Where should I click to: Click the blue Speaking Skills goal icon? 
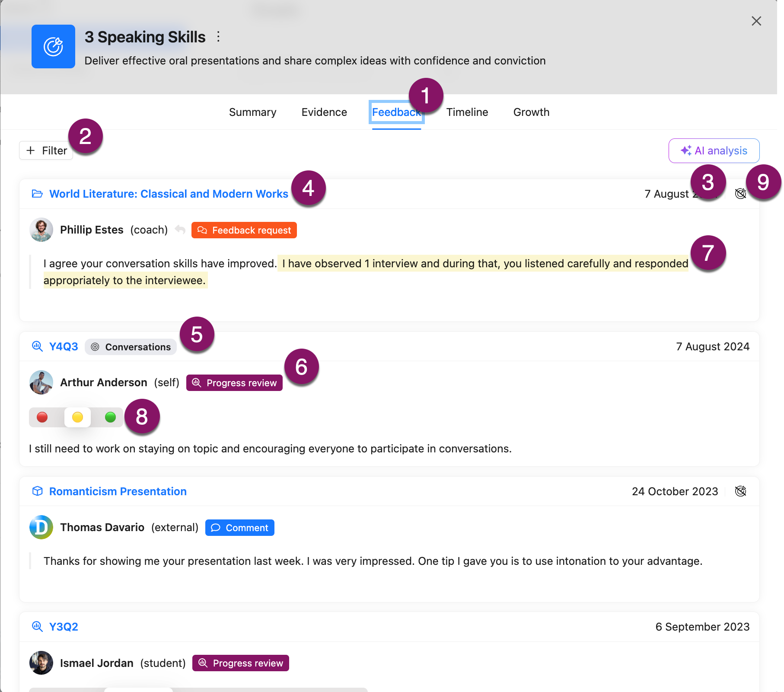point(53,46)
